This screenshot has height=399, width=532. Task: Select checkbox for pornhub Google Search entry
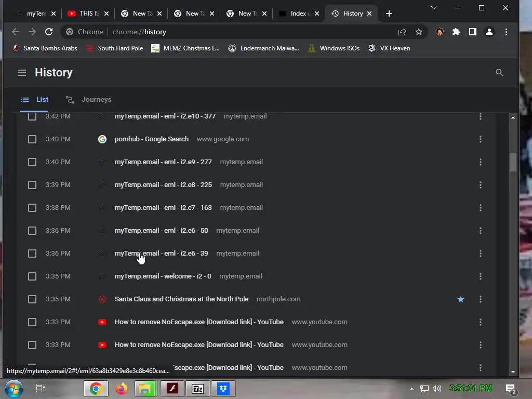click(32, 139)
